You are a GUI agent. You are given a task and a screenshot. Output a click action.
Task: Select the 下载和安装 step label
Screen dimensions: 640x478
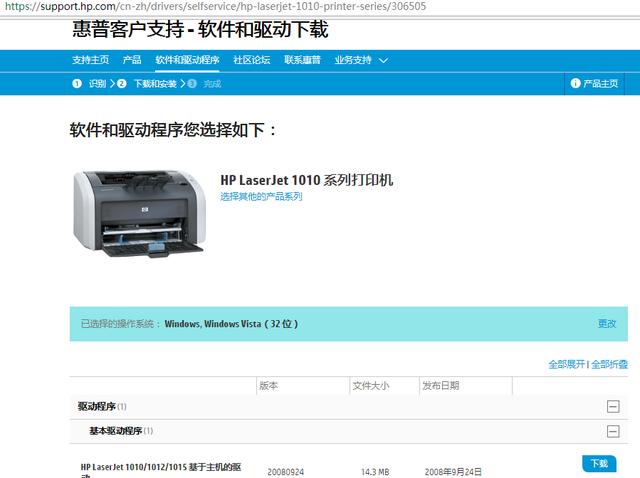(x=155, y=84)
